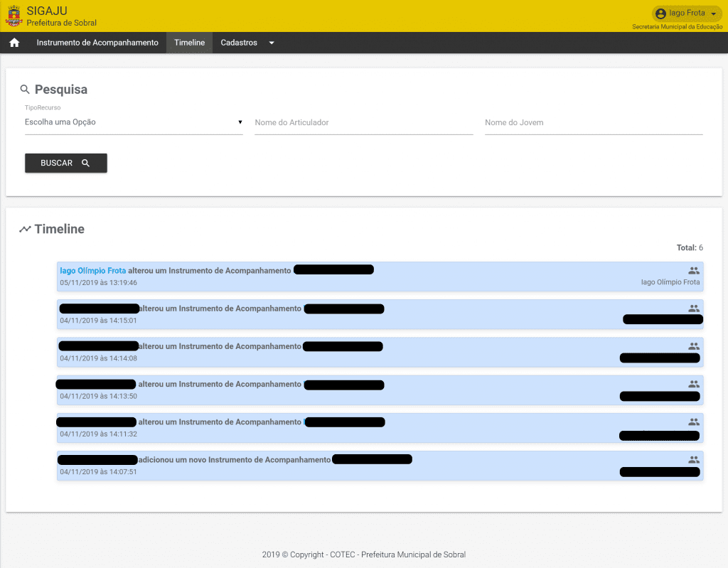
Task: Click people icon on 04/11/2019 14:14:08 entry
Action: point(694,346)
